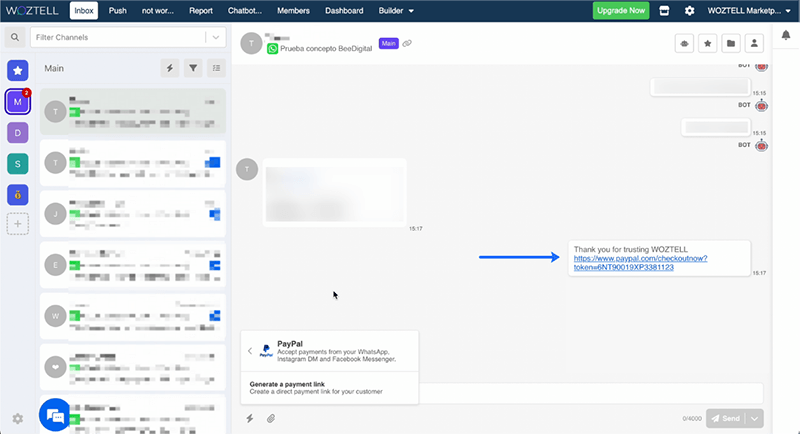This screenshot has width=800, height=434.
Task: Click the Upgrade Now button
Action: [x=621, y=11]
